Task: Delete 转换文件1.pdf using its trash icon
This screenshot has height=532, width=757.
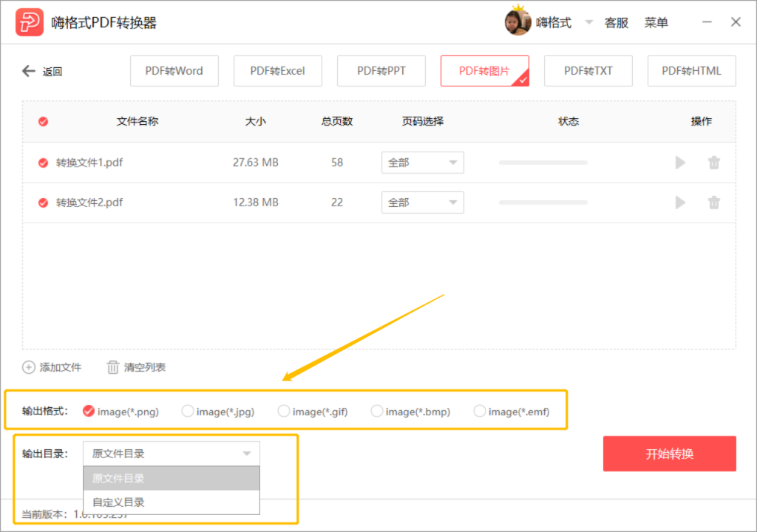Action: click(x=714, y=163)
